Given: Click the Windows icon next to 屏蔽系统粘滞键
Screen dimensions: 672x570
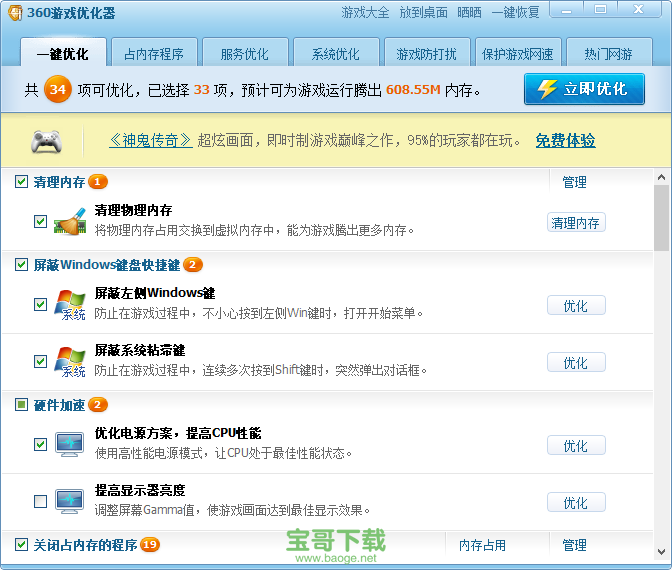Looking at the screenshot, I should click(69, 361).
